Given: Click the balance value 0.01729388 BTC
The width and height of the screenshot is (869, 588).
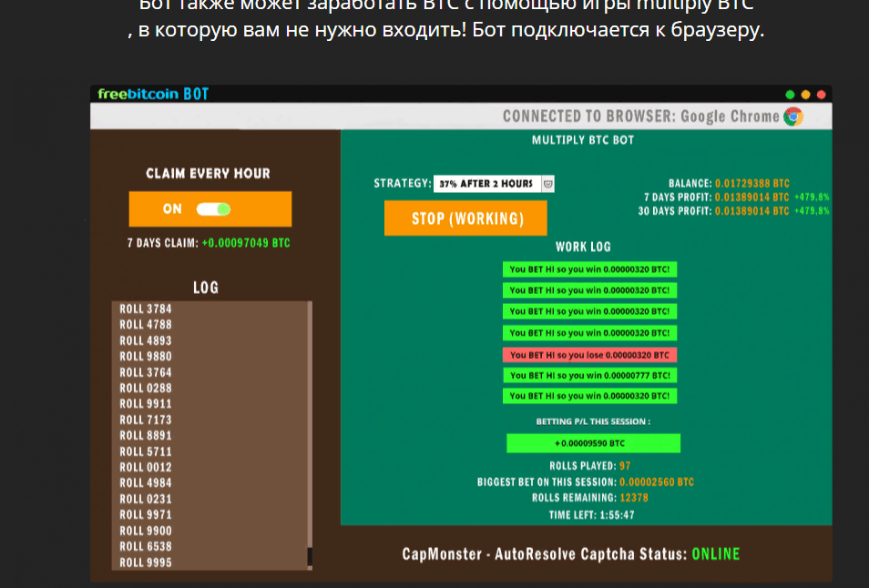Looking at the screenshot, I should tap(751, 183).
